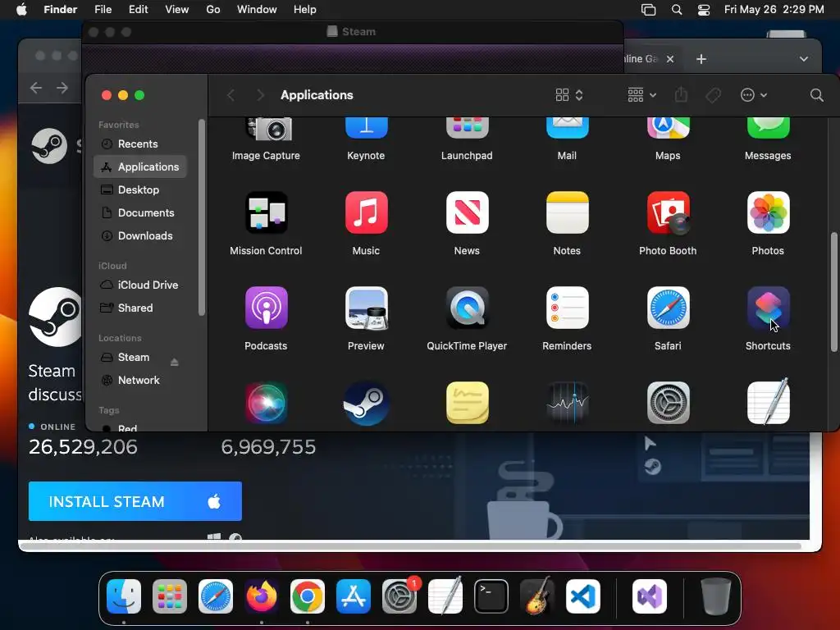Open Control Center in menu bar

704,10
